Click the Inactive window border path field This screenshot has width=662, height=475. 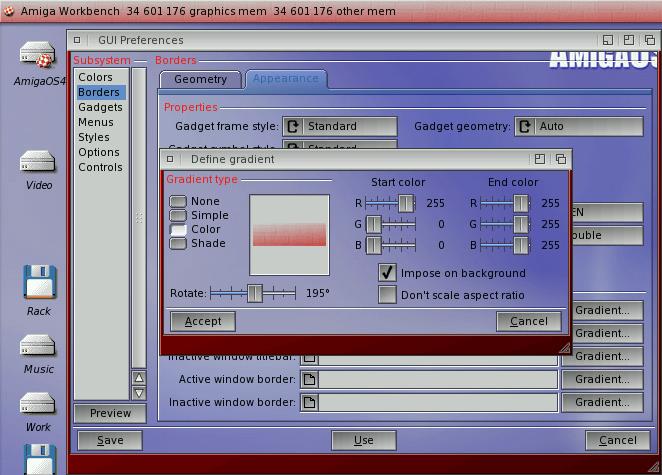click(x=438, y=402)
